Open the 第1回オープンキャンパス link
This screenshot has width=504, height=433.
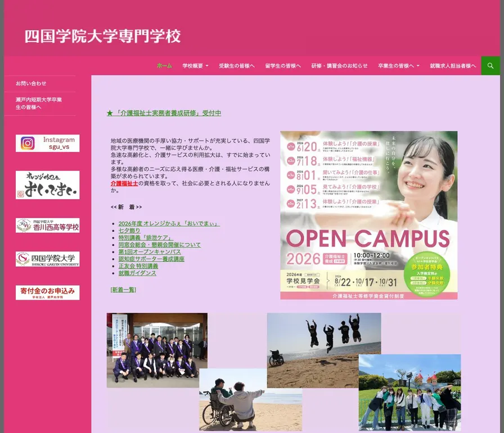click(x=150, y=252)
